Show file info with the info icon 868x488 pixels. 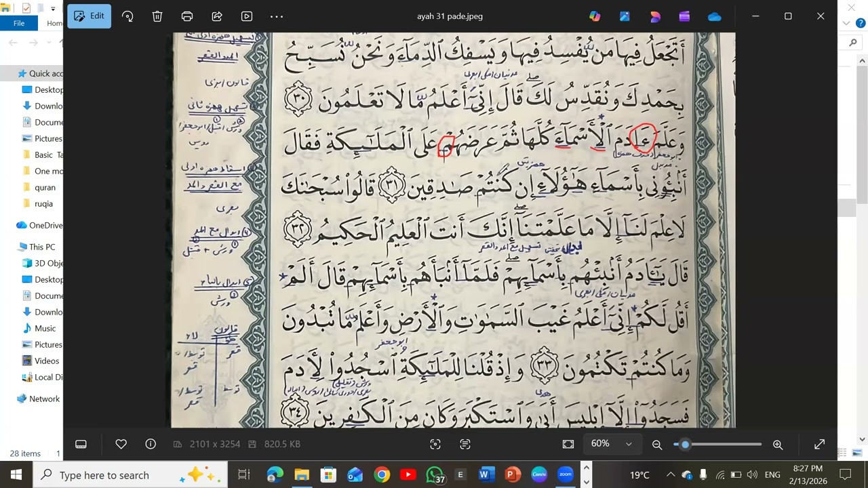tap(151, 444)
